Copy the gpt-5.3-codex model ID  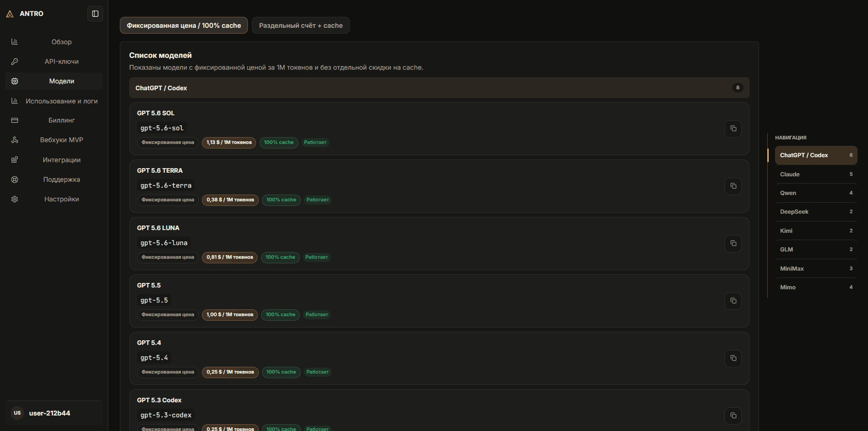coord(733,416)
